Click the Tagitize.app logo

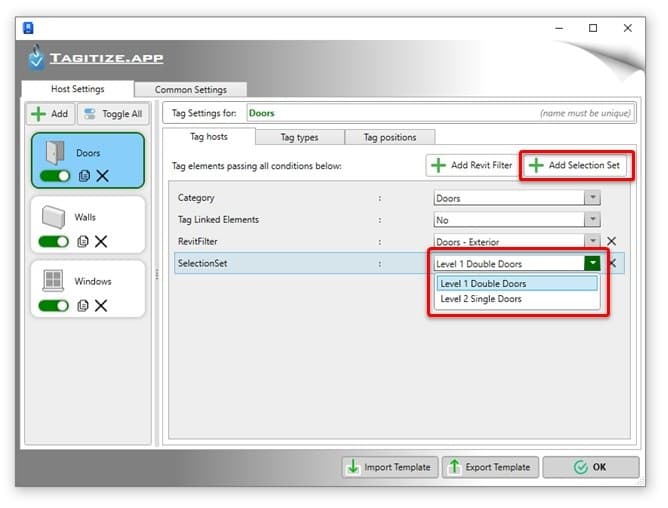[96, 58]
